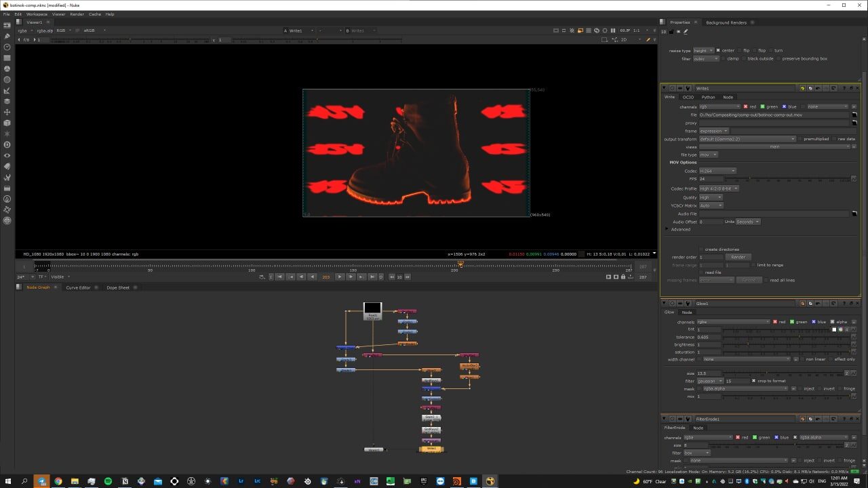The image size is (868, 488).
Task: Switch to the Background Renders tab
Action: 726,22
